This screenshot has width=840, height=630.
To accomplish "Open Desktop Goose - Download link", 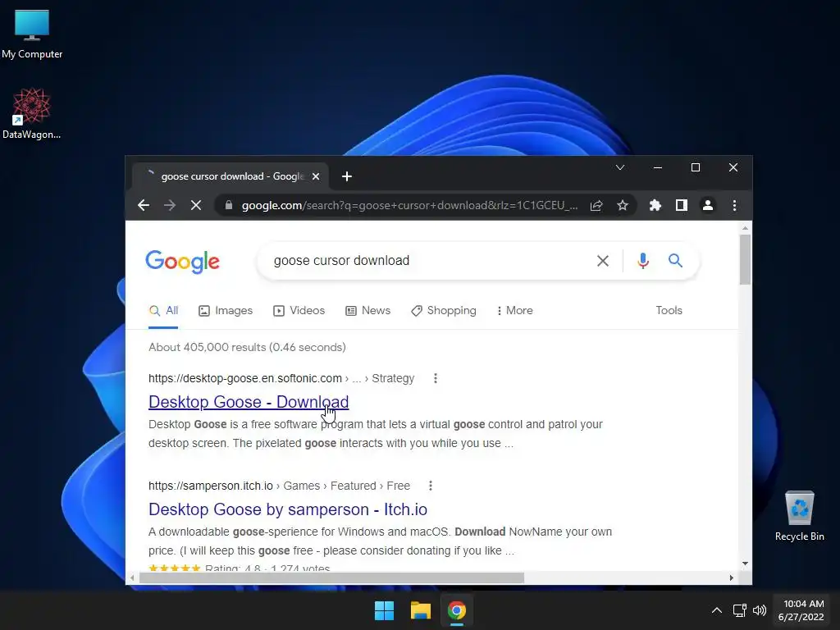I will pyautogui.click(x=249, y=402).
